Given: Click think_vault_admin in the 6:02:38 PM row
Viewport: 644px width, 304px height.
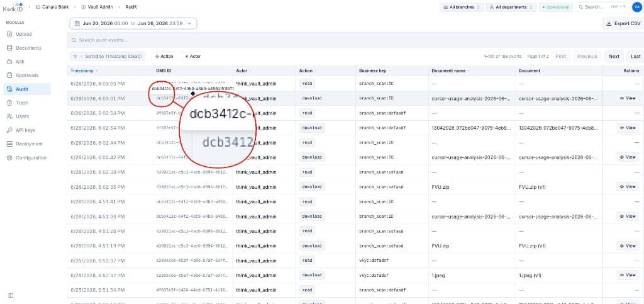Looking at the screenshot, I should coord(256,172).
